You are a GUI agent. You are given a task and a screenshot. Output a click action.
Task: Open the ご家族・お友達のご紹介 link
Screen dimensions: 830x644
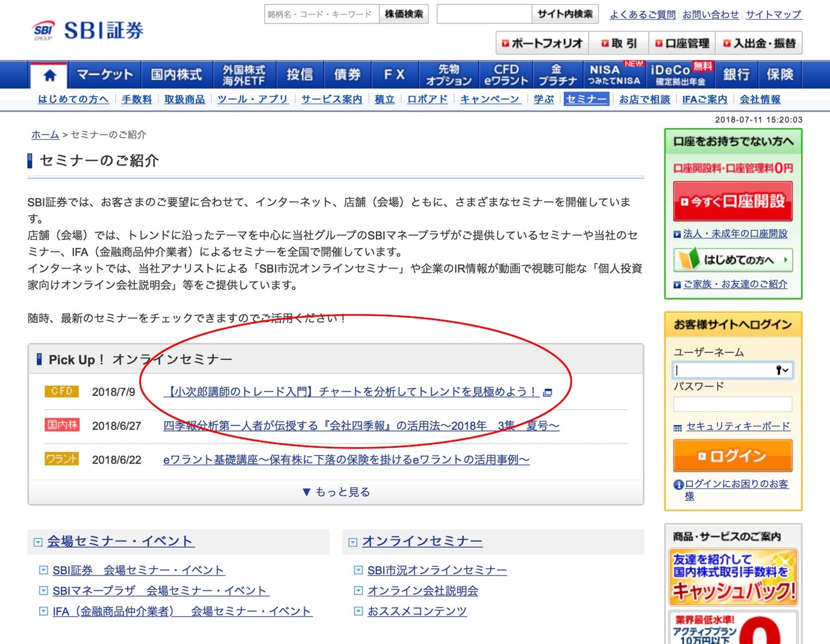(735, 284)
